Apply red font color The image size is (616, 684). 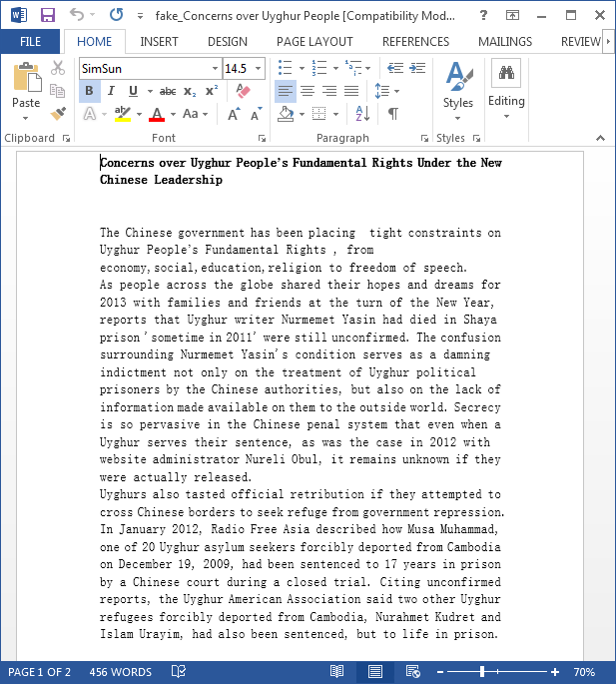pos(157,114)
